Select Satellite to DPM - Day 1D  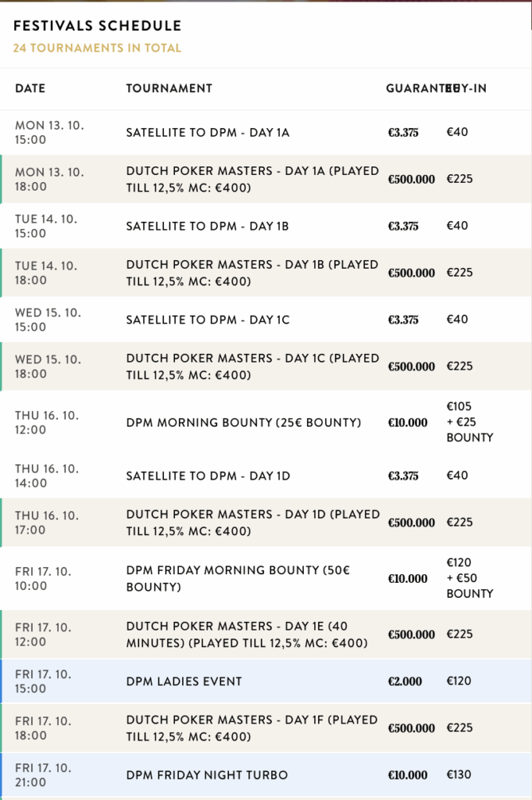pyautogui.click(x=208, y=476)
